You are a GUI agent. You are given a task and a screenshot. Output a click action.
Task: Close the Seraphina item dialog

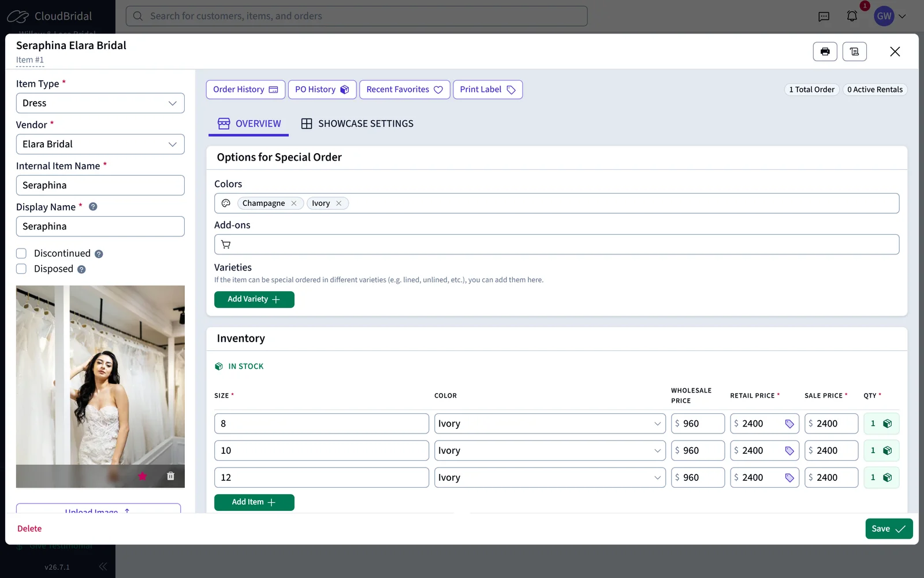pos(895,51)
